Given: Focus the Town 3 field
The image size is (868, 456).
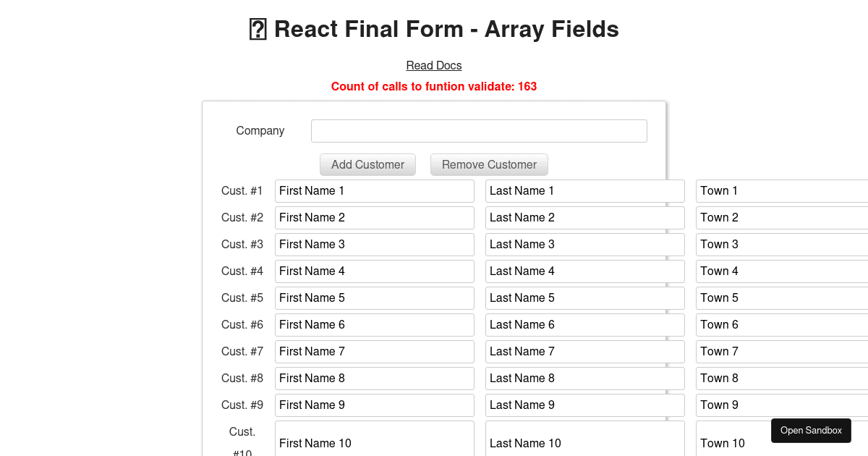Looking at the screenshot, I should 782,245.
